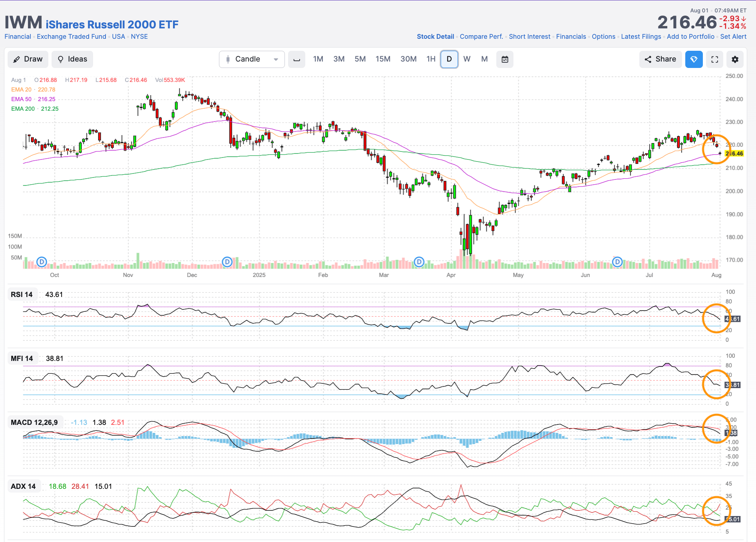Screen dimensions: 756x542
Task: Click the dividend marker in mid March
Action: point(419,262)
